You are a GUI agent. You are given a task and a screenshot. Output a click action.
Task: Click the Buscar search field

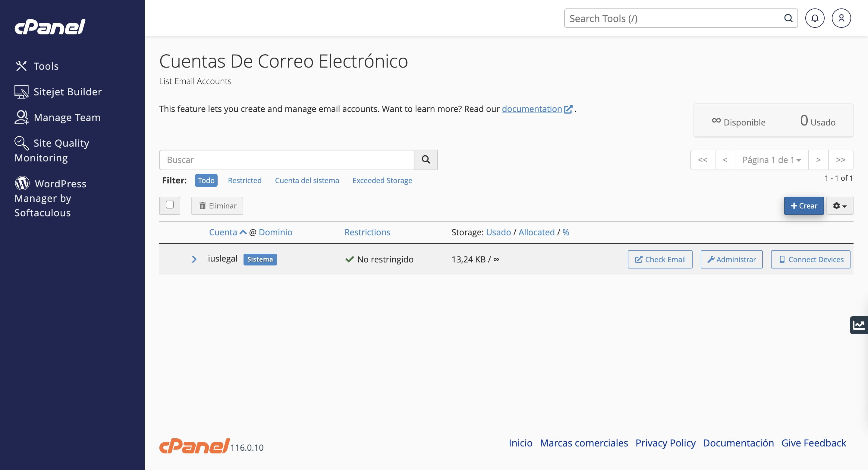pyautogui.click(x=286, y=160)
